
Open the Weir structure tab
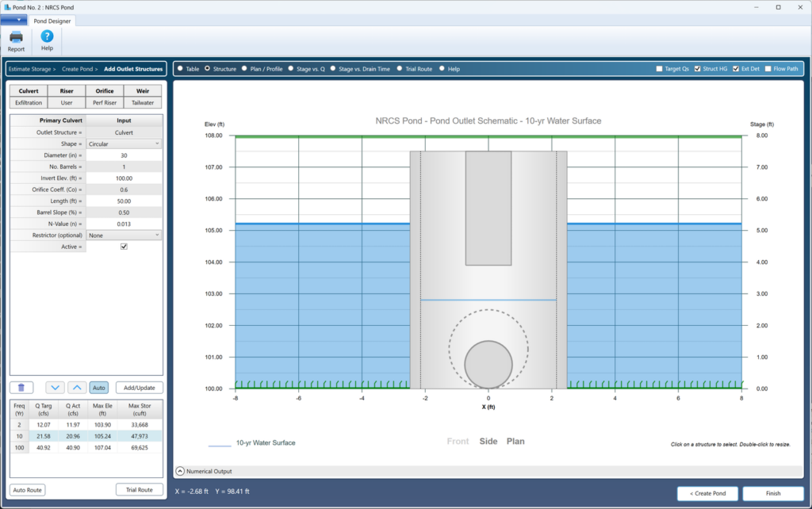(x=143, y=90)
